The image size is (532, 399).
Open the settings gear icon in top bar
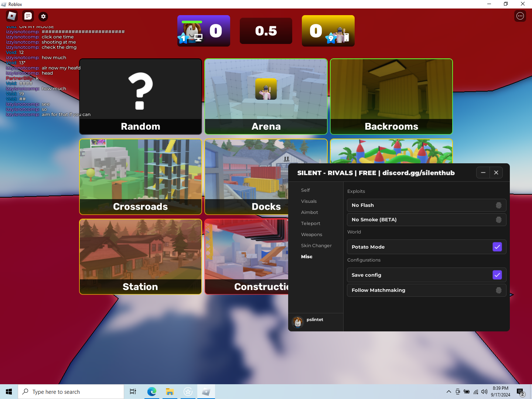(x=43, y=16)
